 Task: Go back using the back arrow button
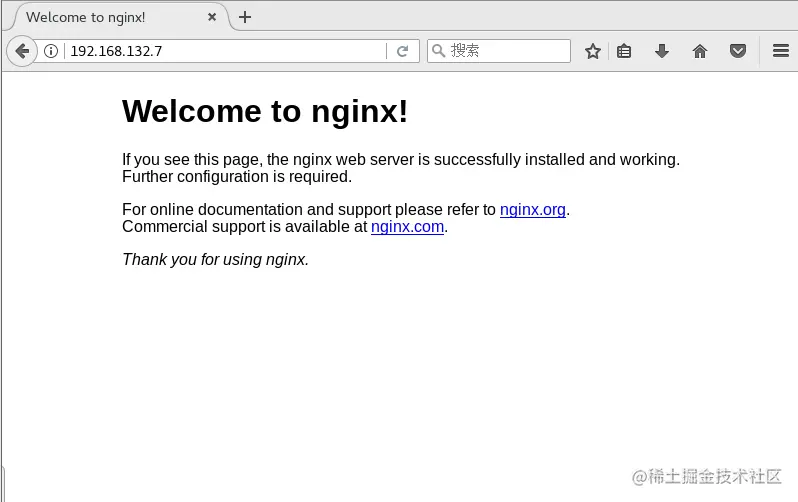click(x=22, y=51)
